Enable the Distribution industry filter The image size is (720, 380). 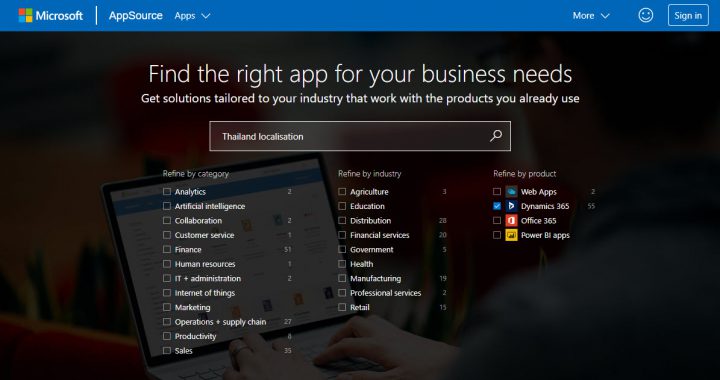pyautogui.click(x=342, y=220)
